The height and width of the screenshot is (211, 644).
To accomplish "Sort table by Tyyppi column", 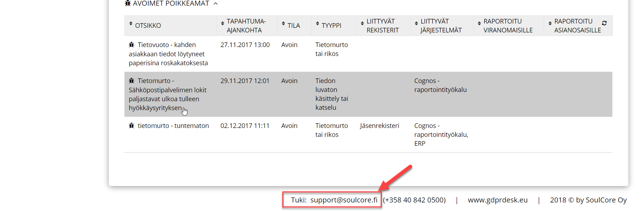I will [318, 24].
